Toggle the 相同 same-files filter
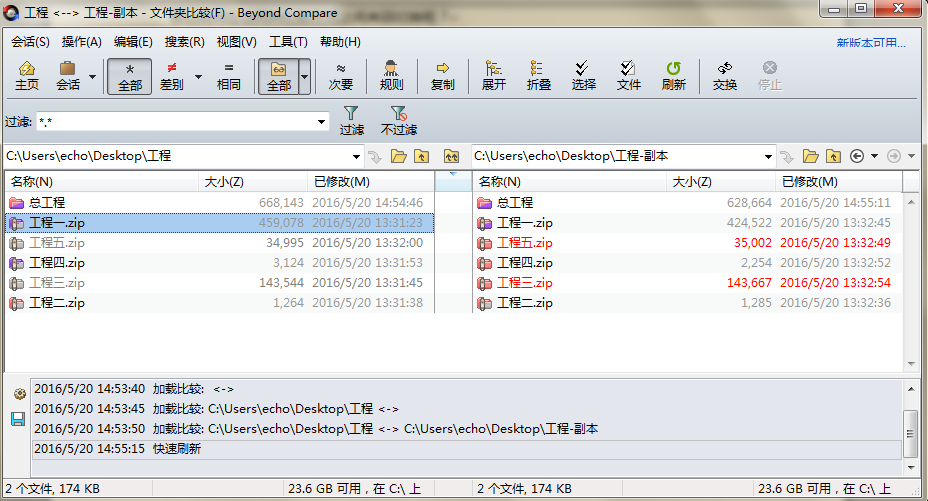Image resolution: width=928 pixels, height=501 pixels. point(228,76)
